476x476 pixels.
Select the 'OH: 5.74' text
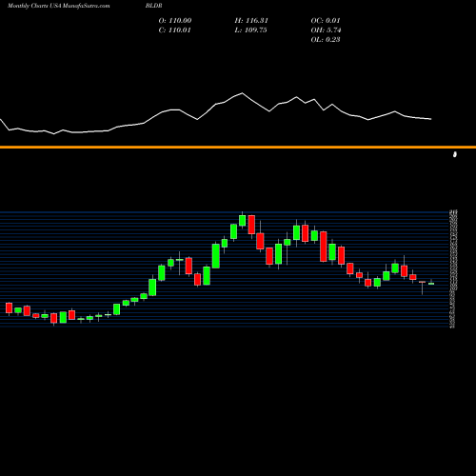click(x=326, y=30)
